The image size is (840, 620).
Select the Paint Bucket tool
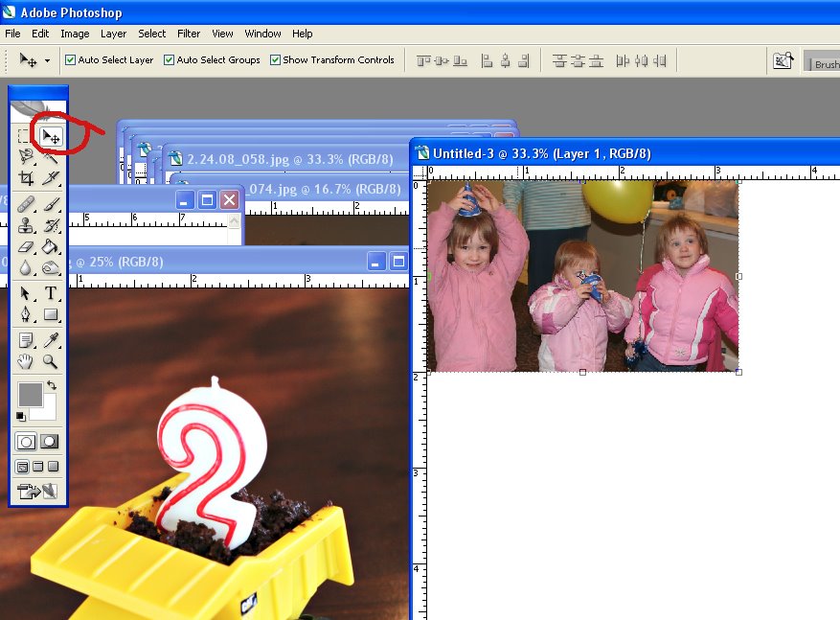[51, 247]
